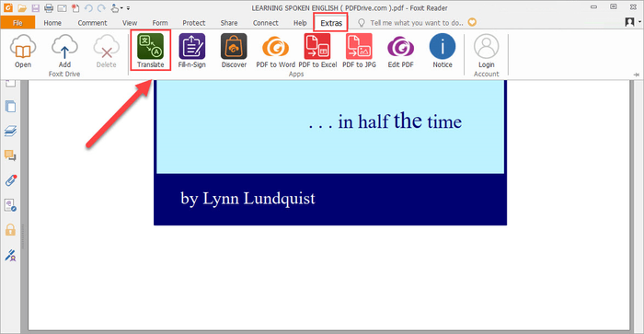The image size is (644, 334).
Task: Open Customize Quick Access Toolbar dropdown
Action: pos(128,8)
